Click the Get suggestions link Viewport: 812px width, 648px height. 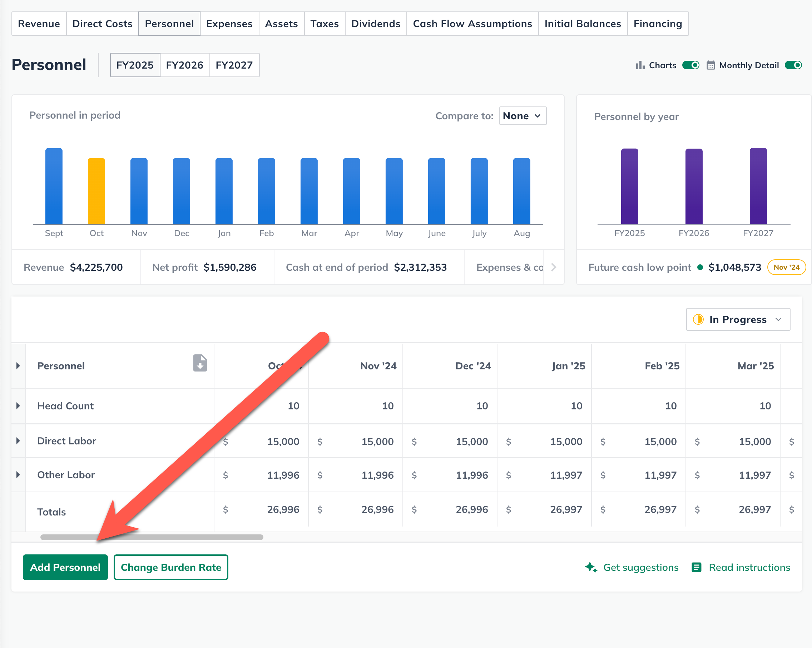pyautogui.click(x=632, y=567)
